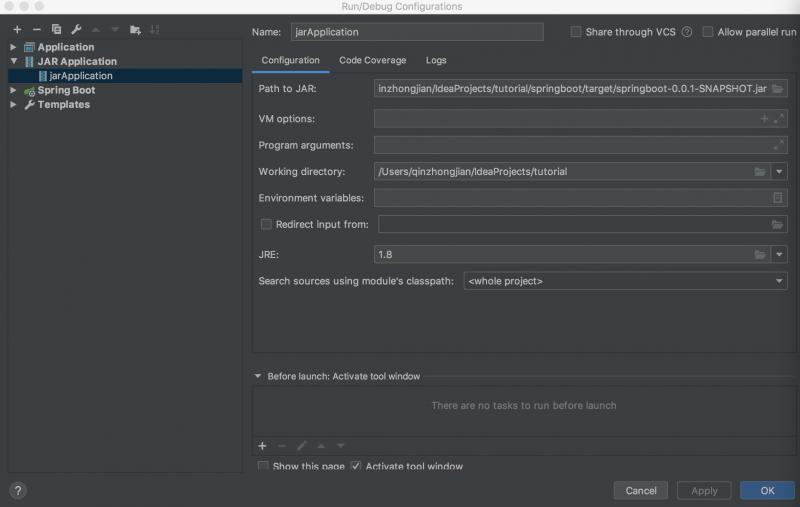Image resolution: width=800 pixels, height=507 pixels.
Task: Select Templates tree label
Action: point(63,105)
